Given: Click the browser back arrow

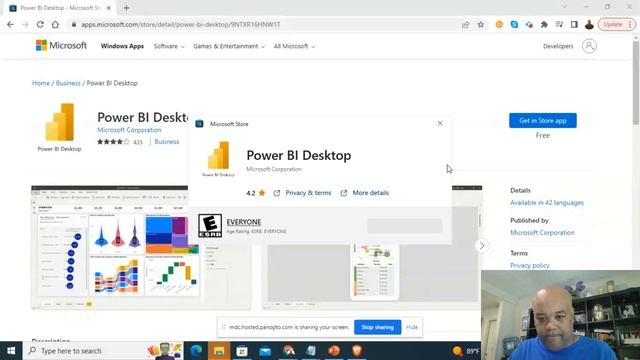Looking at the screenshot, I should point(10,24).
